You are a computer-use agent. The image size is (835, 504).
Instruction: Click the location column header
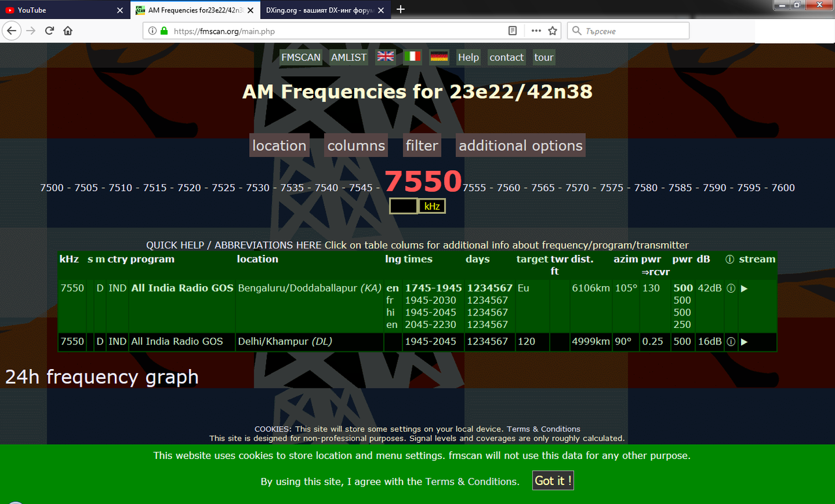pyautogui.click(x=258, y=259)
